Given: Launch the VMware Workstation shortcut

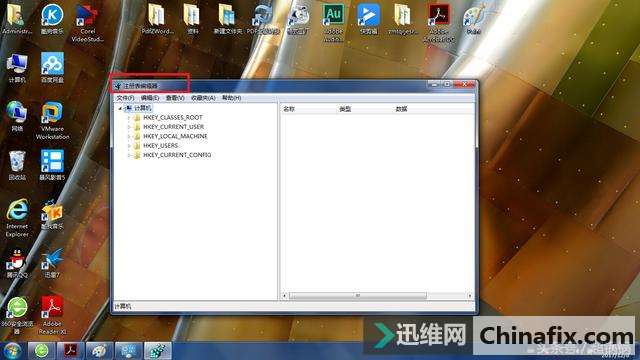Looking at the screenshot, I should click(52, 120).
